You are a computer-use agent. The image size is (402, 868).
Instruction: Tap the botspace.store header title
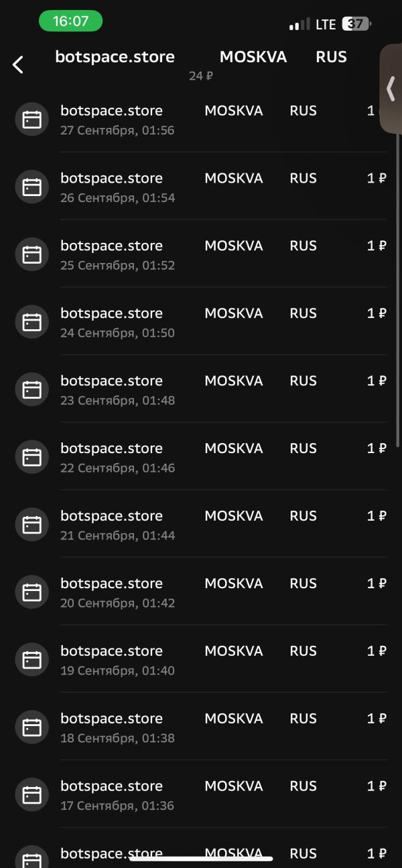[115, 57]
